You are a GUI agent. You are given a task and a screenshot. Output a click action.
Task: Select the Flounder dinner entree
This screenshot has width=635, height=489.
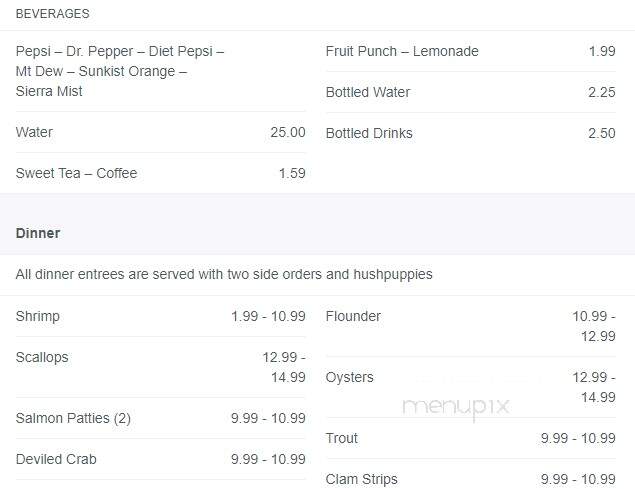(471, 327)
